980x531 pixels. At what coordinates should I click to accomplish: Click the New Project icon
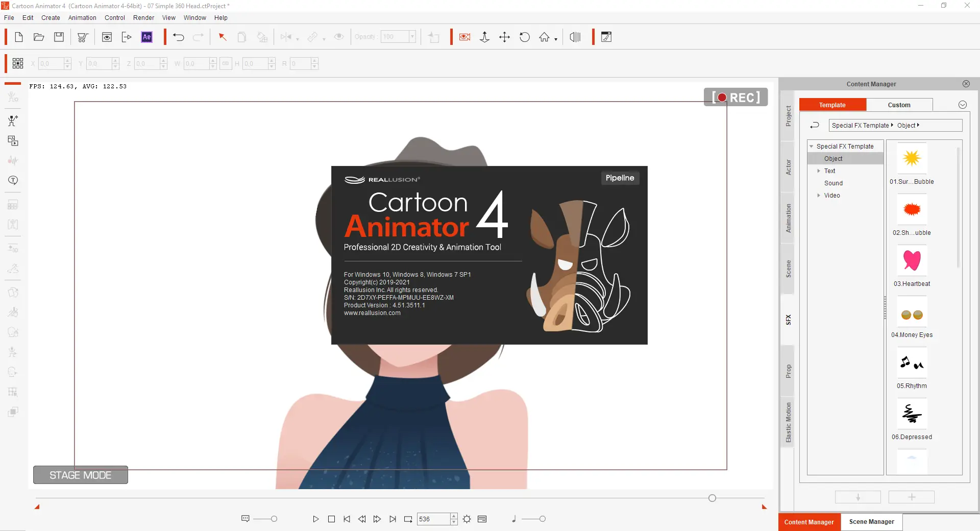coord(19,37)
